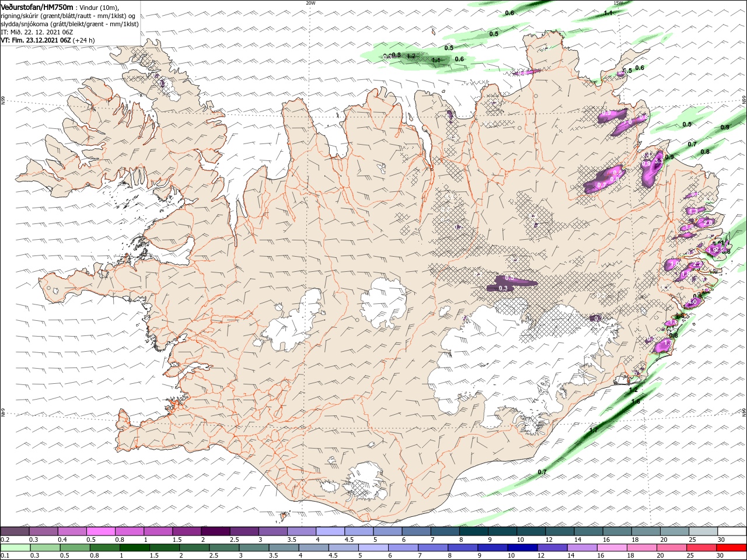Click the pale mint 0.1 swatch in lower legend
The height and width of the screenshot is (560, 747).
[x=15, y=548]
